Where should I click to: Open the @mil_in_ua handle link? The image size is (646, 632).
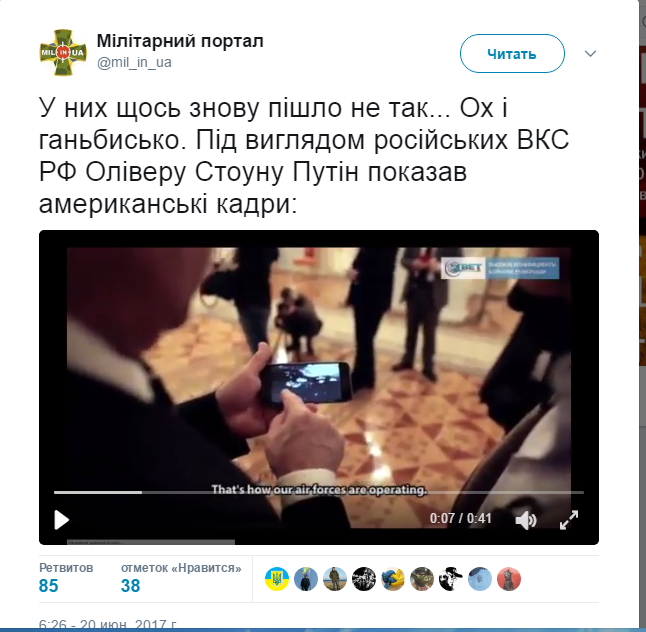pos(134,63)
